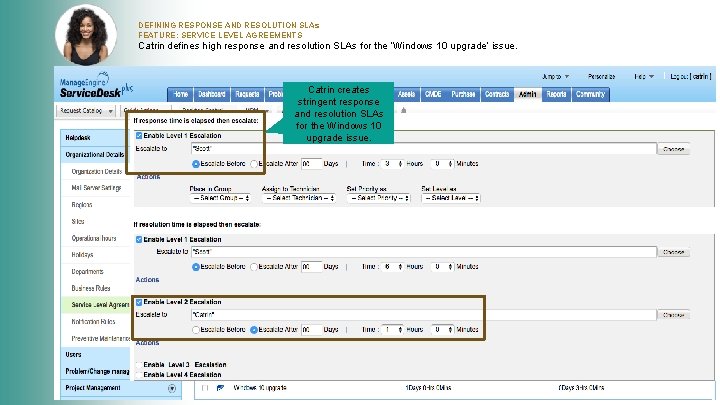The width and height of the screenshot is (720, 405).
Task: Open the Select Priority dropdown
Action: point(378,198)
